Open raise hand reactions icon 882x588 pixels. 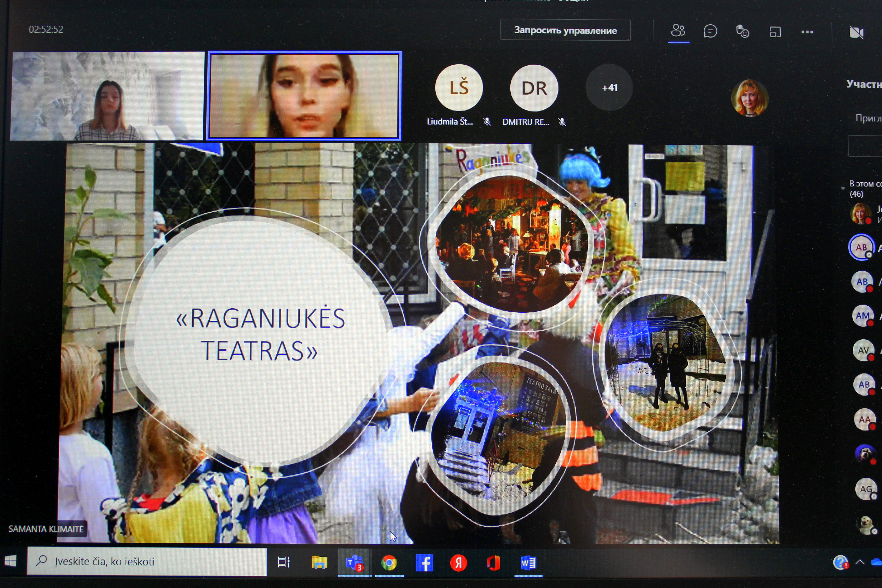(x=742, y=31)
